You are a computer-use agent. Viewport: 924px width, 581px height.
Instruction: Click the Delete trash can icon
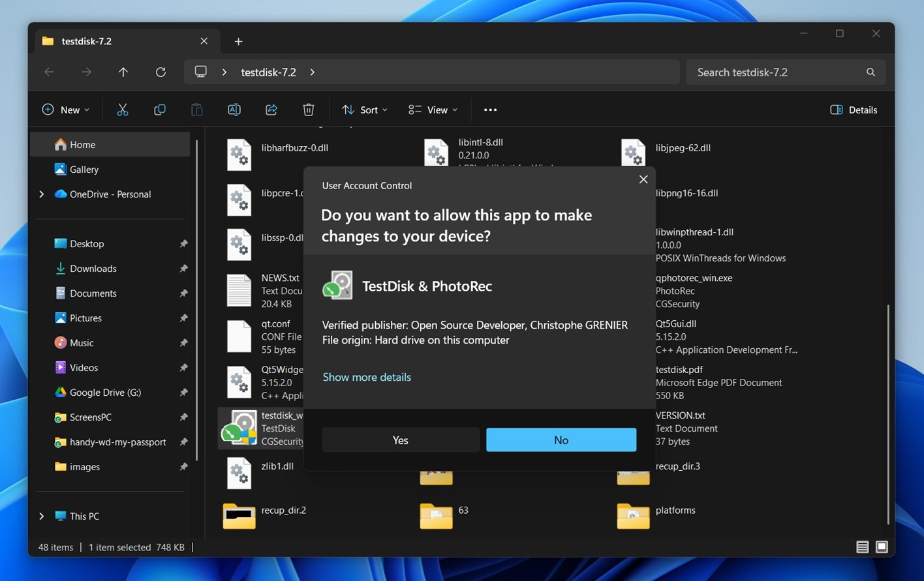pyautogui.click(x=309, y=110)
